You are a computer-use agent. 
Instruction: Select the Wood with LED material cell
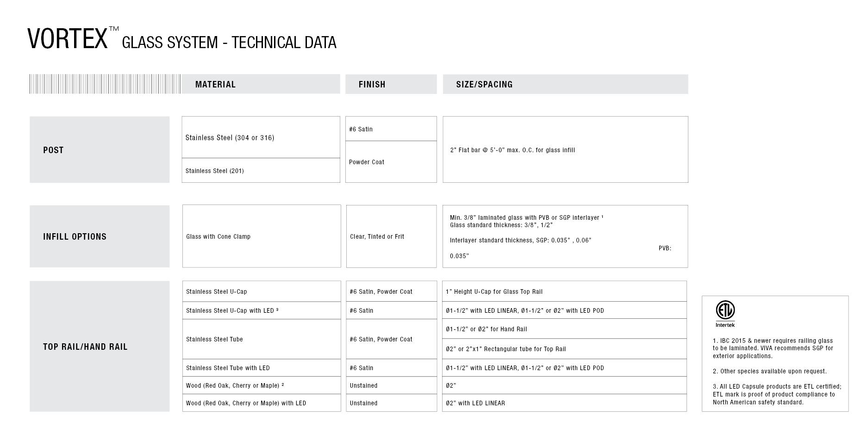point(262,403)
